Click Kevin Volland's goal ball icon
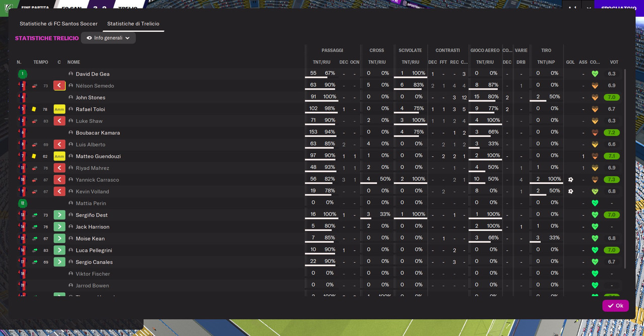Image resolution: width=644 pixels, height=336 pixels. coord(571,191)
